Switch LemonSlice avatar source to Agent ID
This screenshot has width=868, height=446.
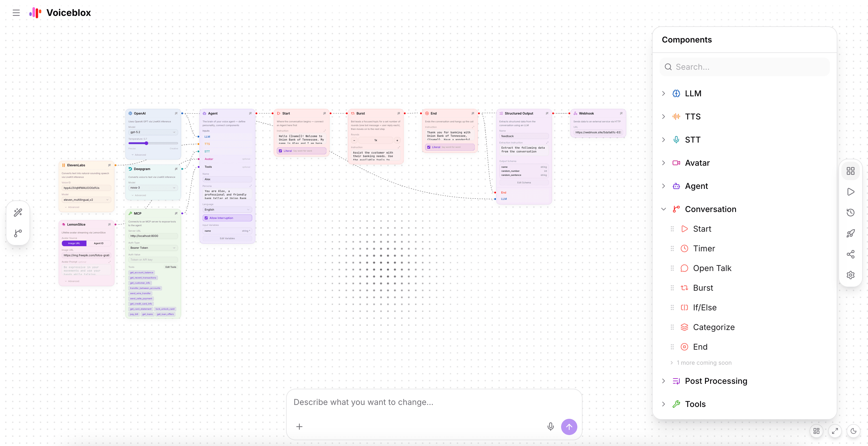99,243
